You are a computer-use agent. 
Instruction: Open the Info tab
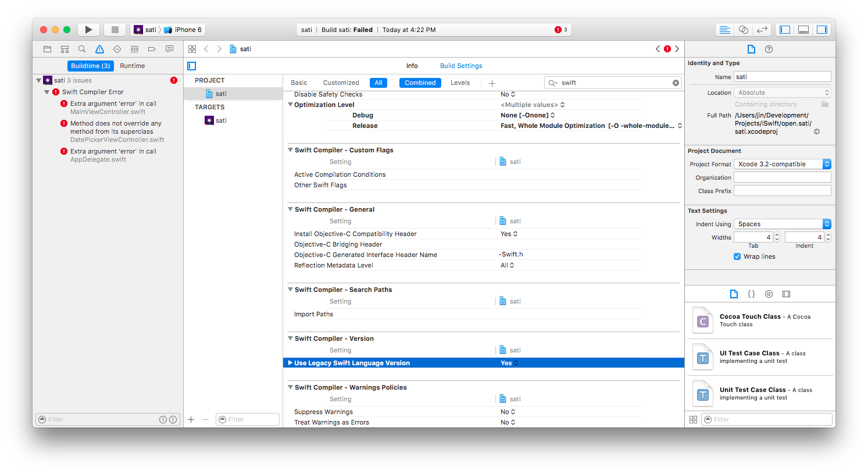point(412,66)
